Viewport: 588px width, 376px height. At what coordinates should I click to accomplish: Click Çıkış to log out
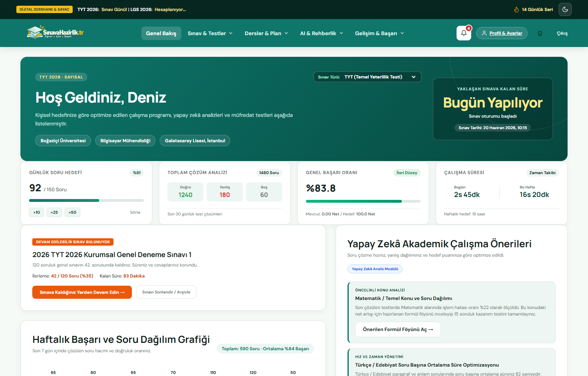562,33
